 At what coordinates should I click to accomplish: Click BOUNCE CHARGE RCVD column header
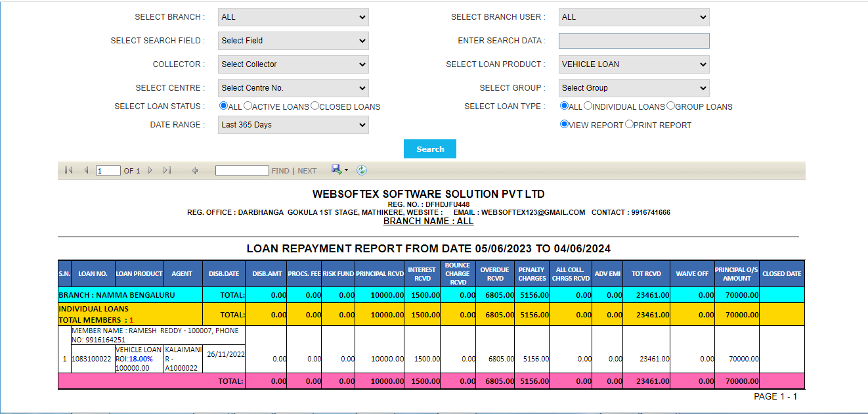[458, 274]
